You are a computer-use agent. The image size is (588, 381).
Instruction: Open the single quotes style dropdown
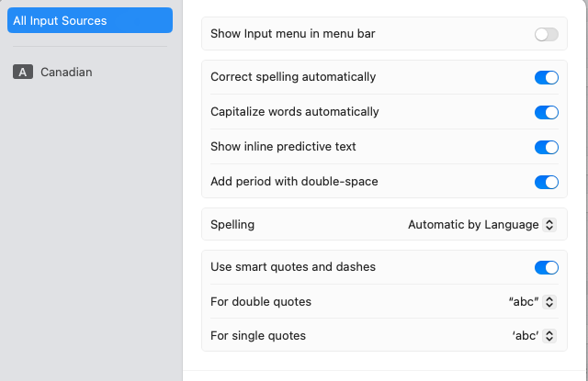pos(533,336)
